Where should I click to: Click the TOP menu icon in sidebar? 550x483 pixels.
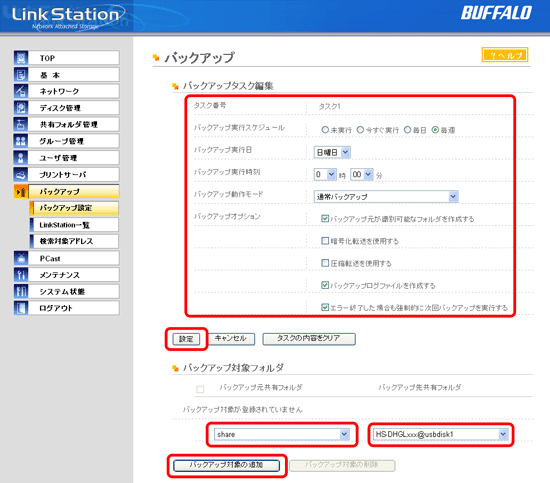click(21, 58)
